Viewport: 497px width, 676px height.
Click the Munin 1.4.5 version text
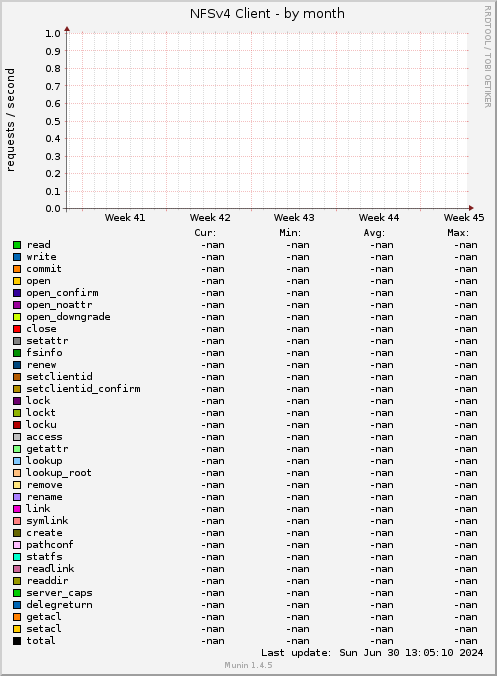click(248, 665)
